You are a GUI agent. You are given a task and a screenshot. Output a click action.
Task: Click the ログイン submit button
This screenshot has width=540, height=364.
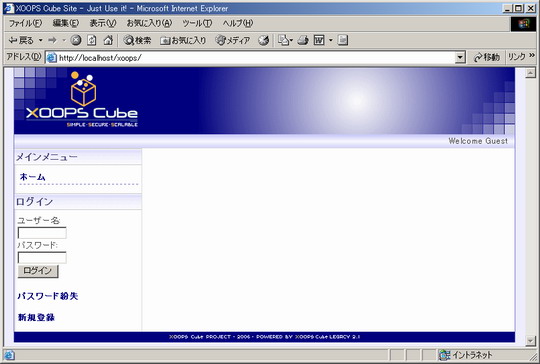pyautogui.click(x=38, y=271)
